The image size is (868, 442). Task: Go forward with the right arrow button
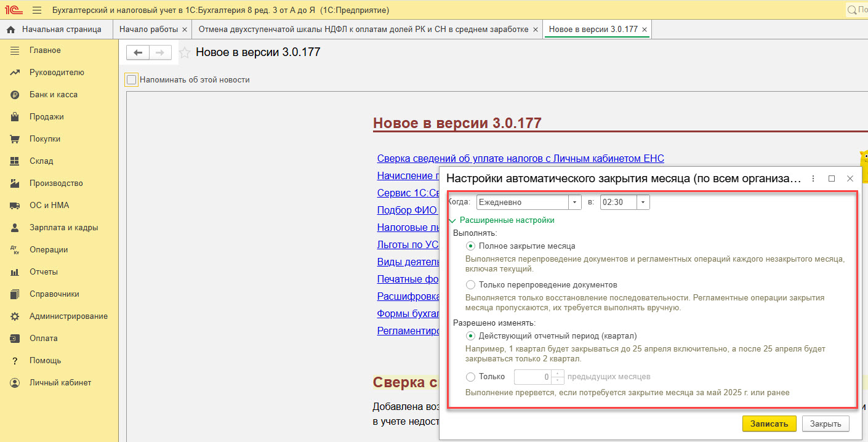160,53
